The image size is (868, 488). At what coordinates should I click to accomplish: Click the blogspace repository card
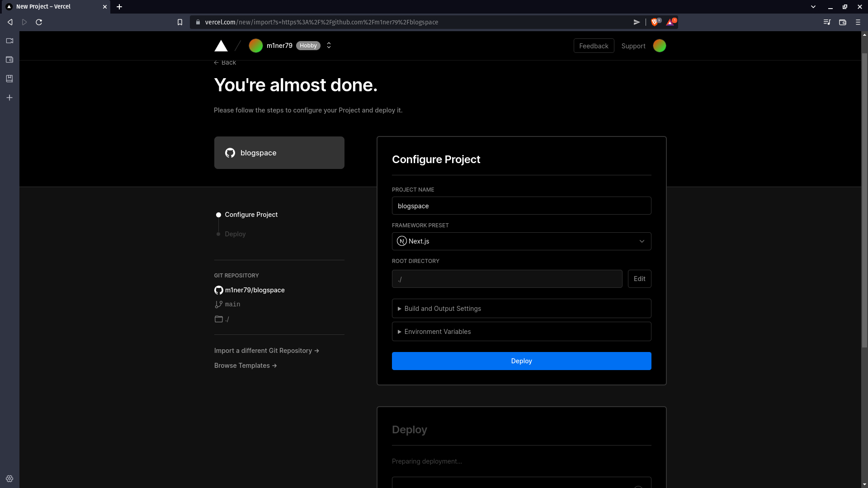279,153
